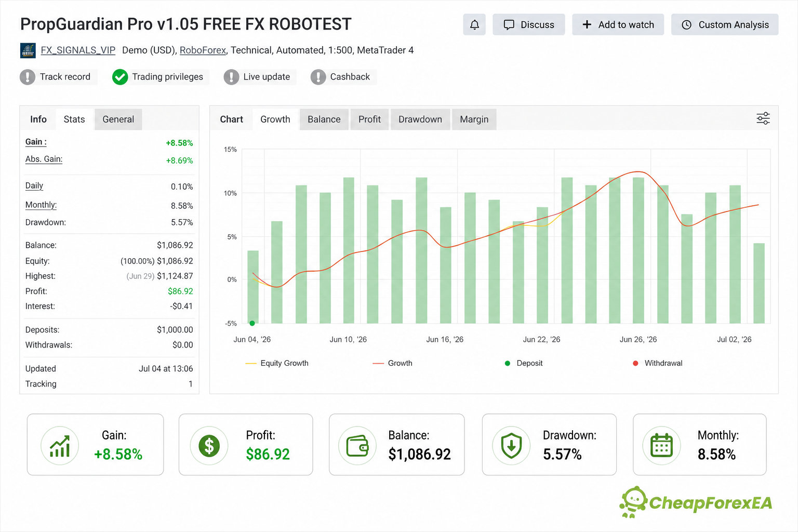Click the Monthly calendar icon

pos(661,445)
